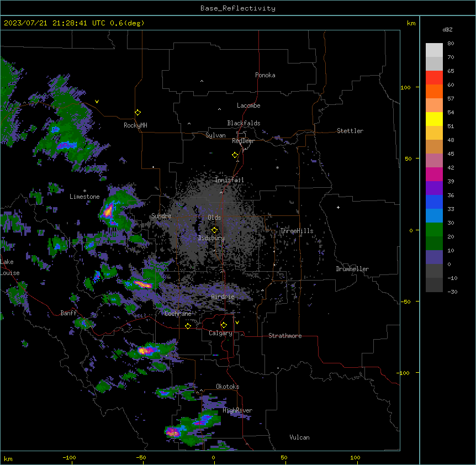Click the Lake Louise label
The image size is (476, 465).
9,267
